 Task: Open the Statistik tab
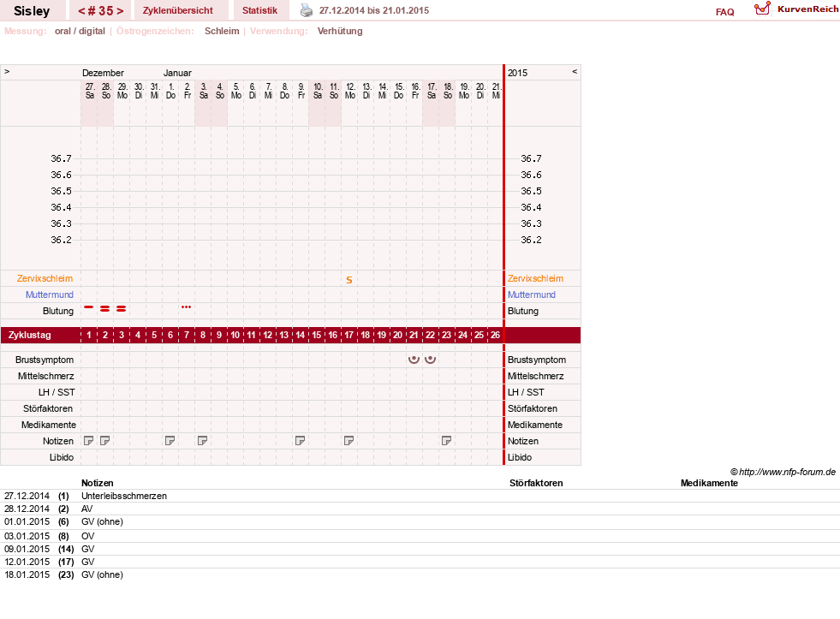pos(259,10)
